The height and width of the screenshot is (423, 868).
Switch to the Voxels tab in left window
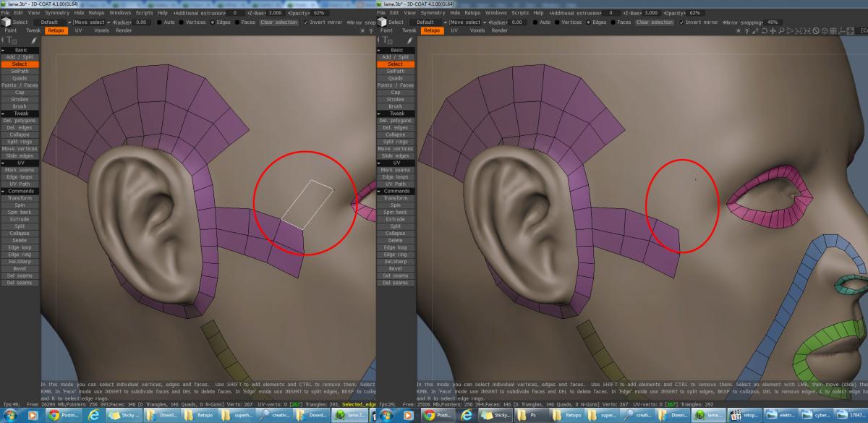pos(101,30)
